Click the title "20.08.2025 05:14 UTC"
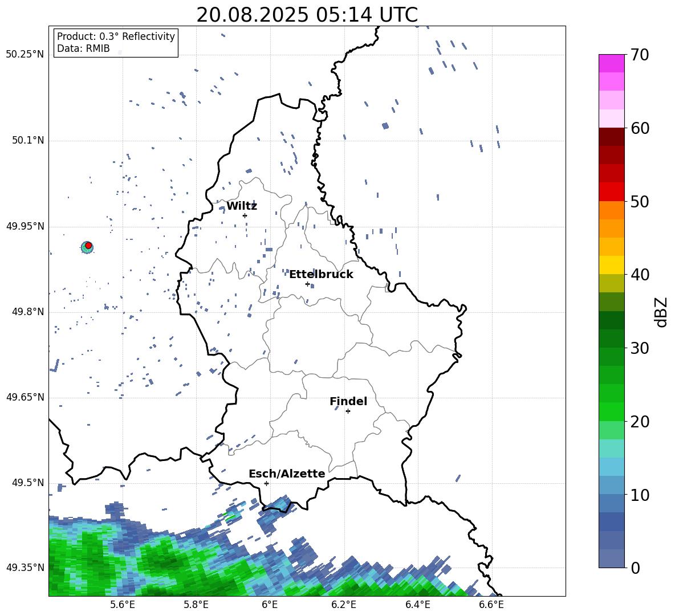This screenshot has width=675, height=616. [307, 15]
